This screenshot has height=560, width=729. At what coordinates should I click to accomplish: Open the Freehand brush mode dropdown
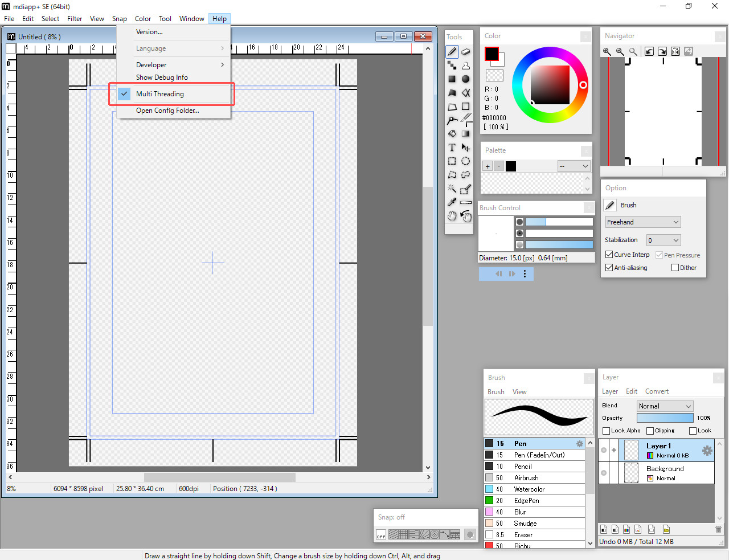(x=642, y=222)
